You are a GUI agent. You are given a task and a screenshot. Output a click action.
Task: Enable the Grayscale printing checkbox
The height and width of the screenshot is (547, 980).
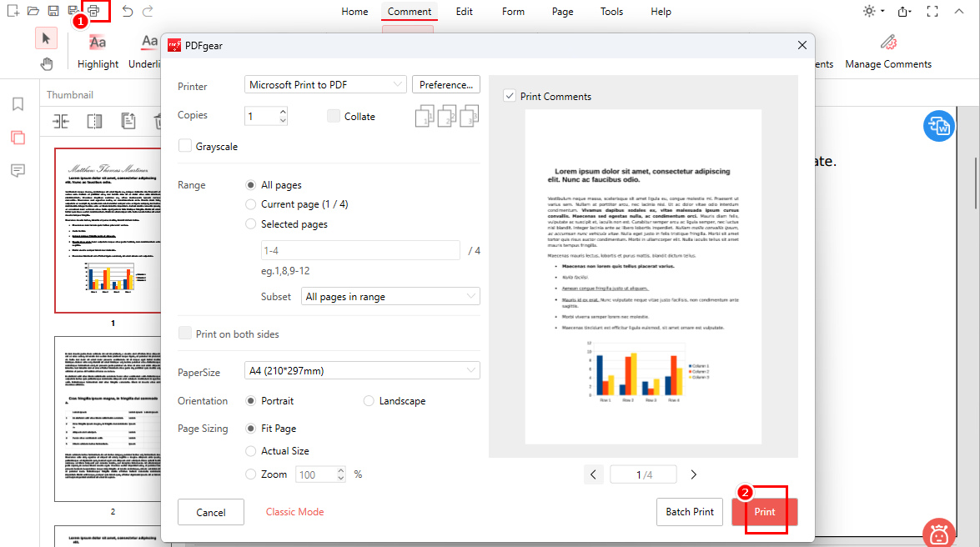click(x=184, y=145)
